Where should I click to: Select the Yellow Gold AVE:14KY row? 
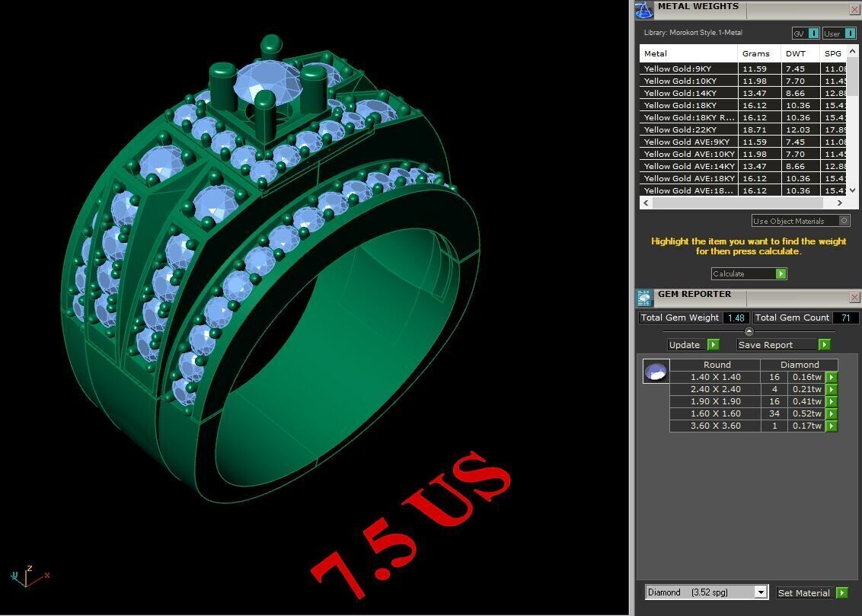pos(742,166)
